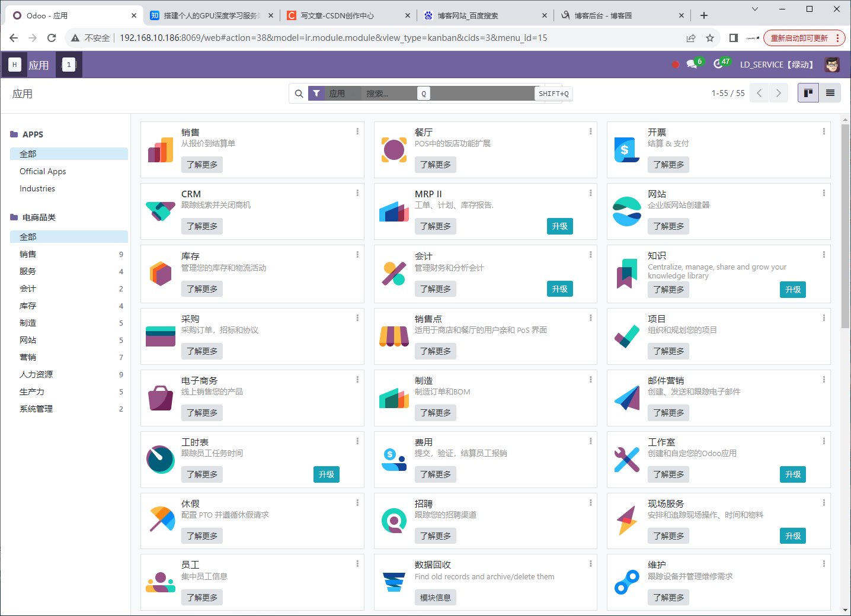Open options menu for 开票 card
This screenshot has height=616, width=851.
(824, 131)
